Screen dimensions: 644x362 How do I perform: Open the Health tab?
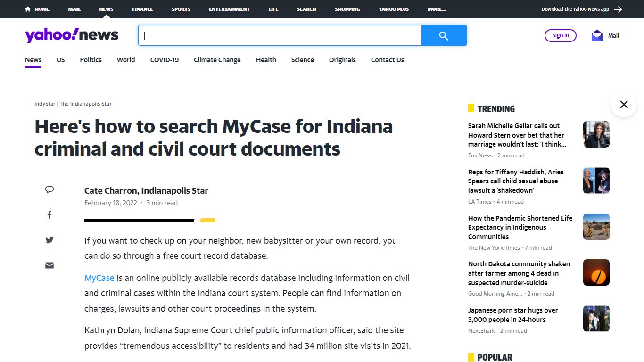click(x=266, y=60)
